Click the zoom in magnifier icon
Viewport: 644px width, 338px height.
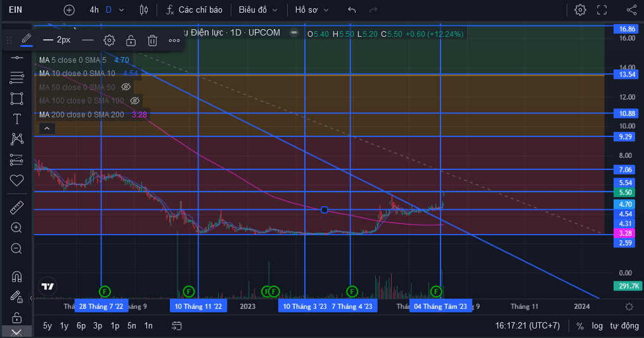[16, 228]
